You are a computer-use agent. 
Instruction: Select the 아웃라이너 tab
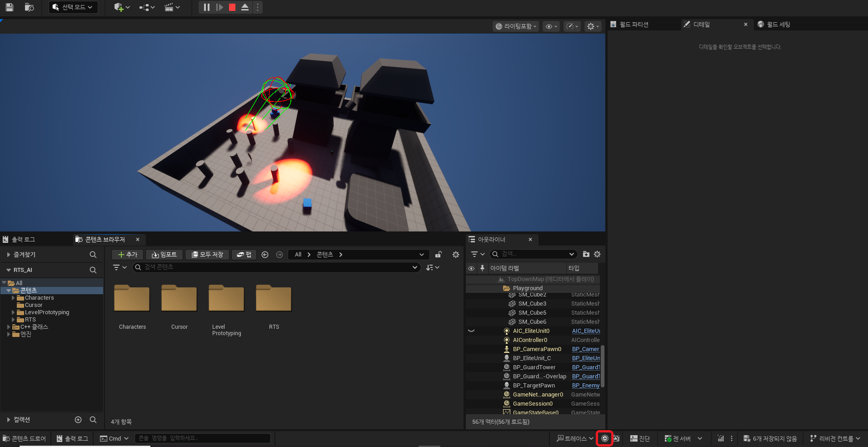click(491, 239)
